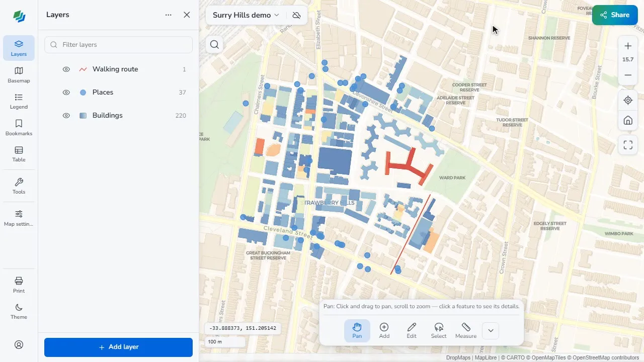The height and width of the screenshot is (362, 644).
Task: Activate the Measure tool
Action: point(466,330)
